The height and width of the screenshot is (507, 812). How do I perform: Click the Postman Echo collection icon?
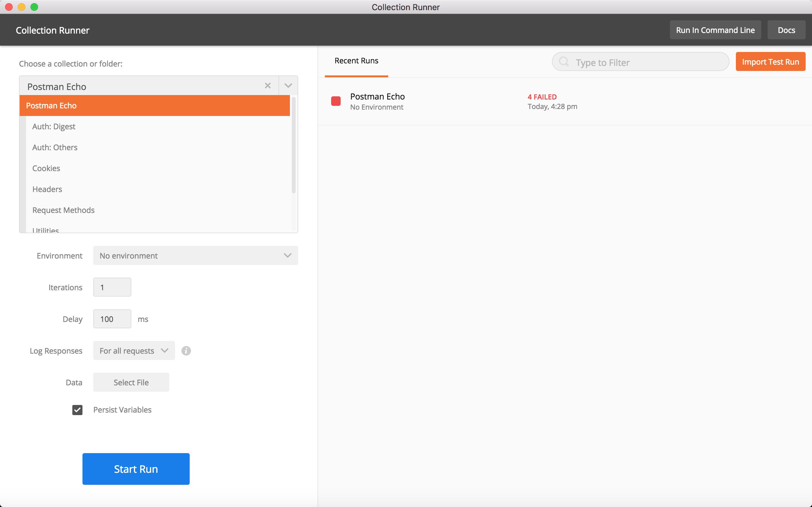[335, 101]
